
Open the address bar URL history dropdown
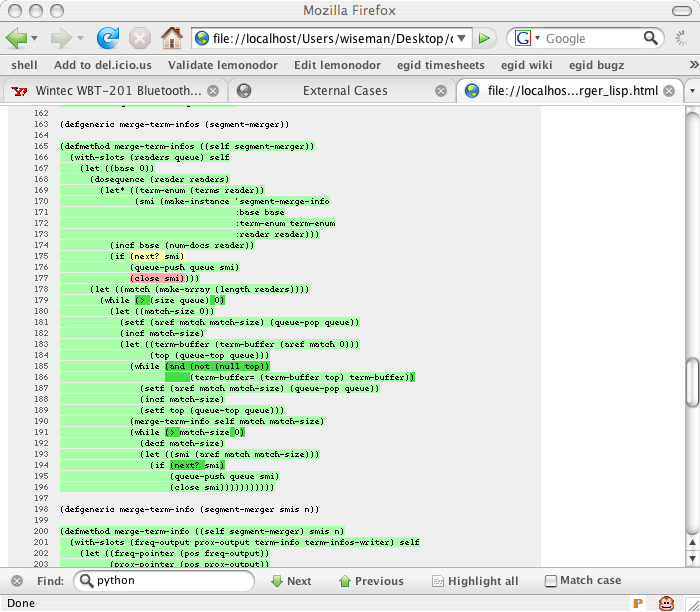click(x=462, y=39)
